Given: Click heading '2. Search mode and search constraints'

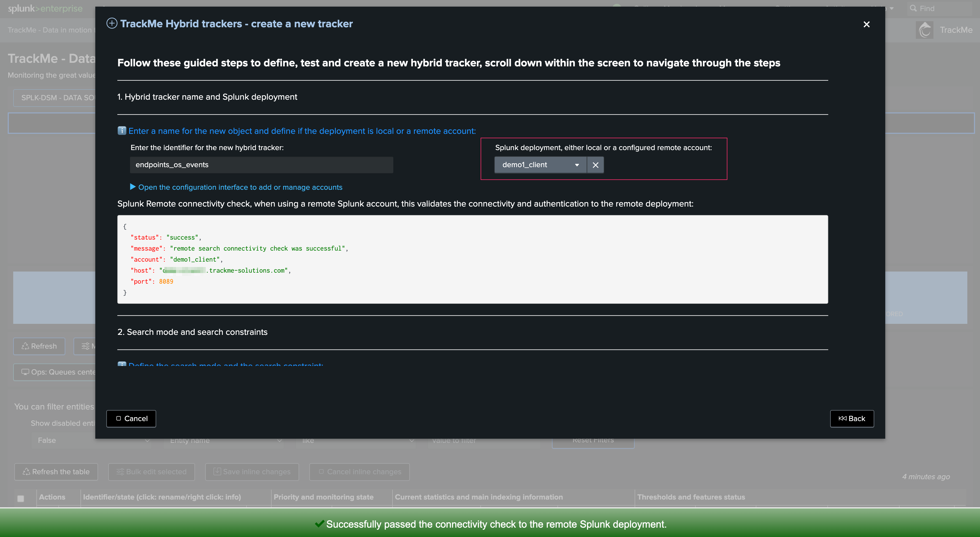Looking at the screenshot, I should (192, 332).
